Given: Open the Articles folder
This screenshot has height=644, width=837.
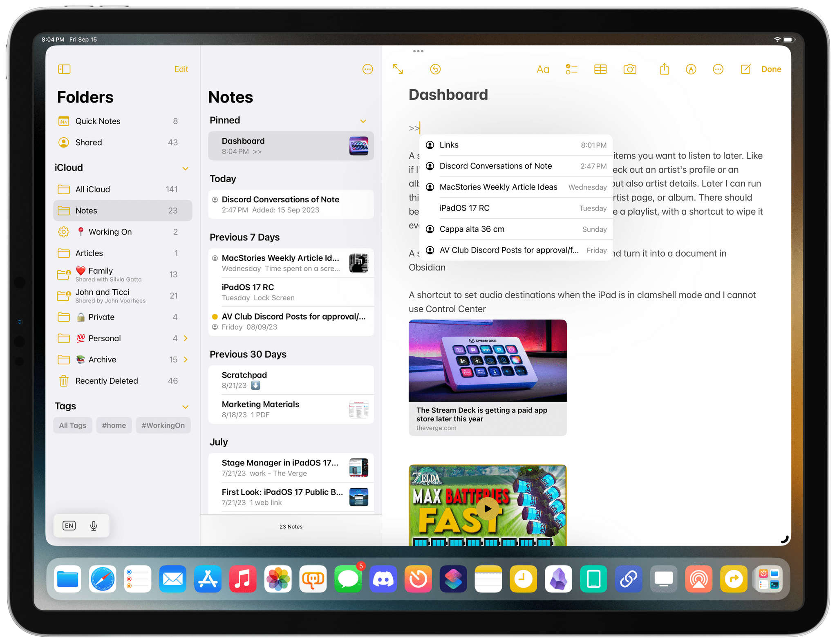Looking at the screenshot, I should point(123,253).
